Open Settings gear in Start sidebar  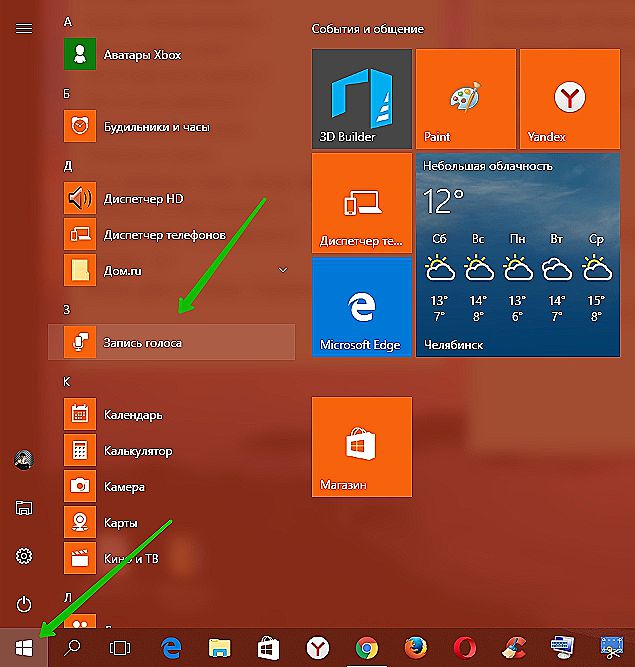24,556
